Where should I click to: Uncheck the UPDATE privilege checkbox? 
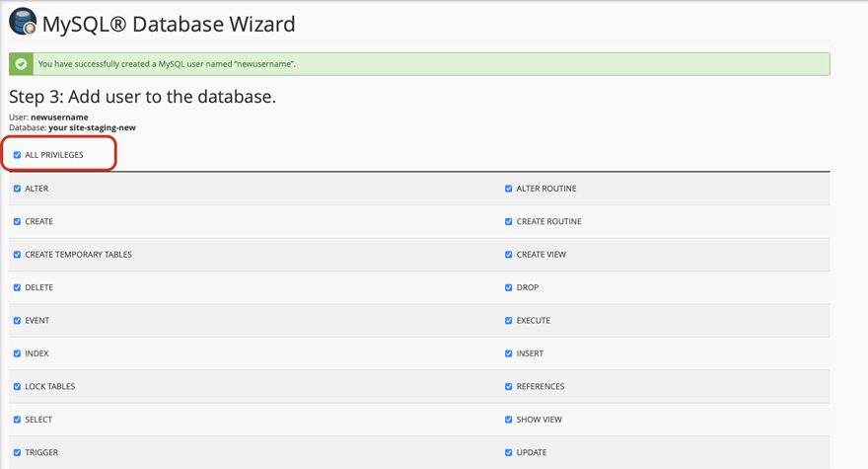(508, 452)
